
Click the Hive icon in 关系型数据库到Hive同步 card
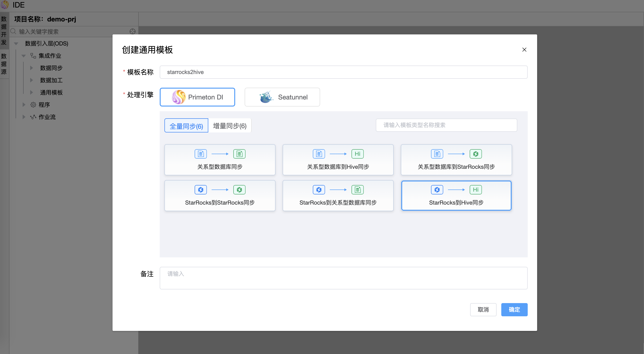pyautogui.click(x=357, y=154)
